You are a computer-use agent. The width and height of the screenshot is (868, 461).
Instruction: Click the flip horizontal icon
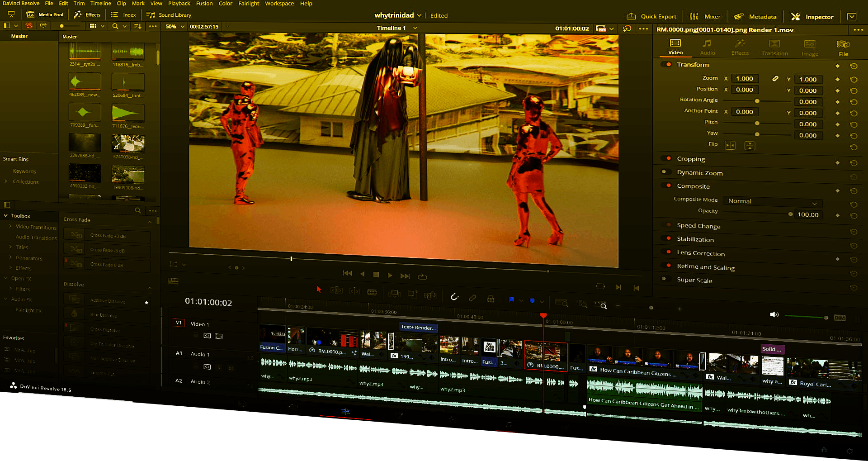coord(730,145)
